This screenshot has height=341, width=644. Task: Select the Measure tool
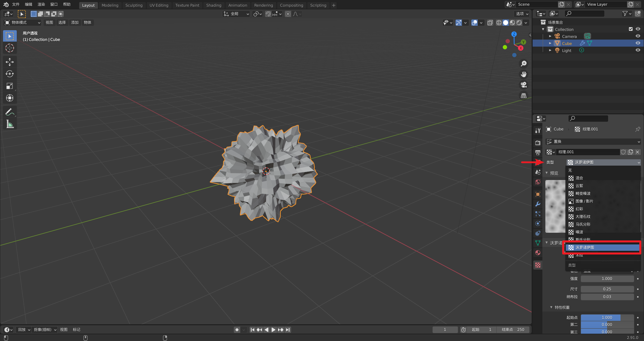point(10,124)
